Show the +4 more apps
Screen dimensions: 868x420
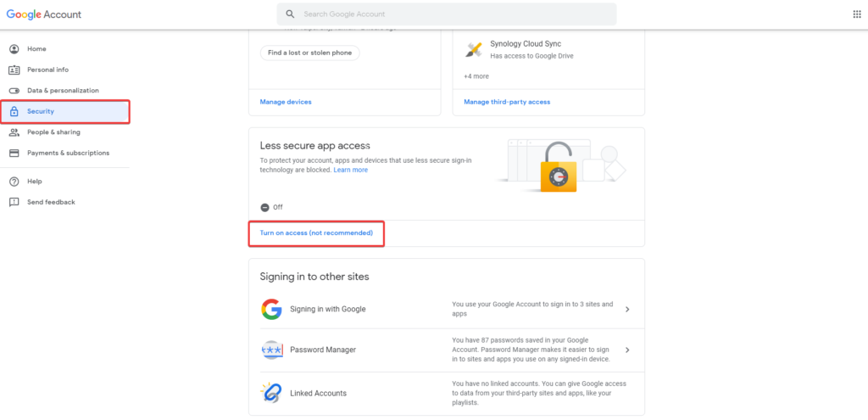[476, 76]
